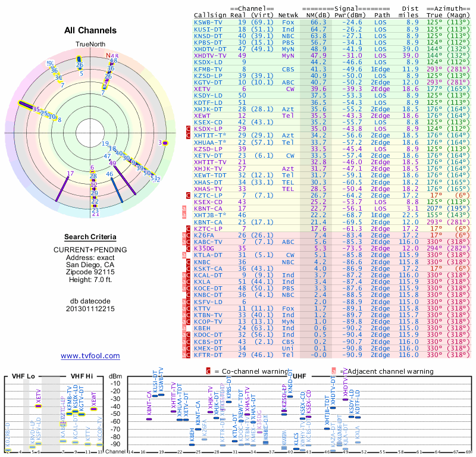The height and width of the screenshot is (457, 476).
Task: Open the www.tvfool.com link
Action: (x=90, y=356)
